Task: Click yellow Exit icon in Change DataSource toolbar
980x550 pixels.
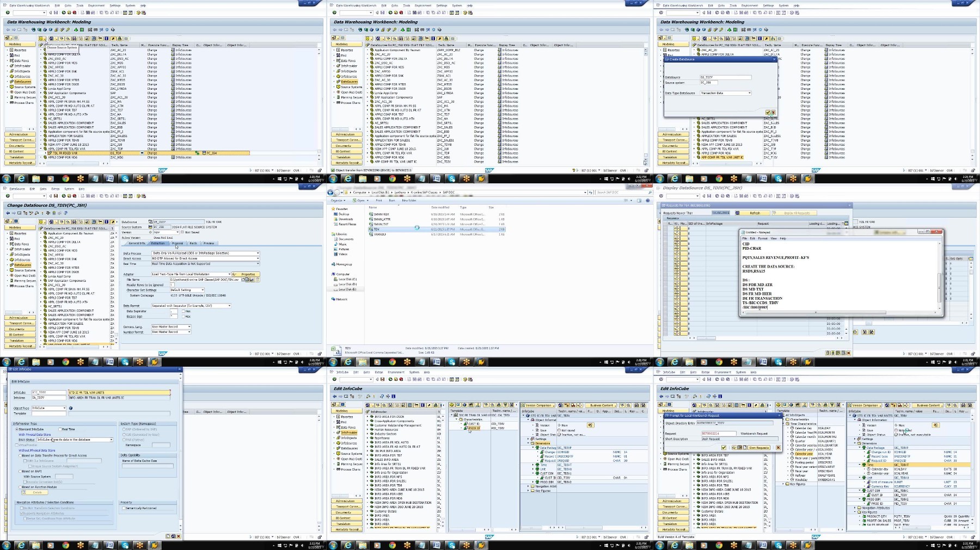Action: tap(69, 196)
